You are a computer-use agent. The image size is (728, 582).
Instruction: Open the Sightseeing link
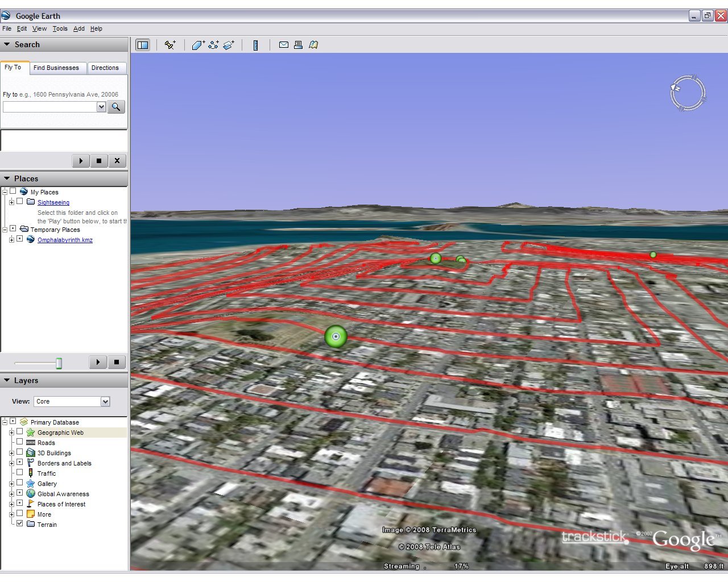pyautogui.click(x=53, y=202)
